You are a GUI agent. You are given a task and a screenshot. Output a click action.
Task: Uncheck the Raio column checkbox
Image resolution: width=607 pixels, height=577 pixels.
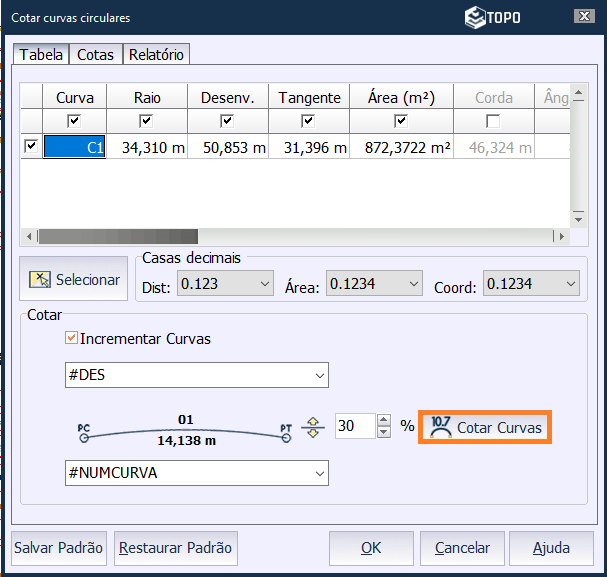point(147,121)
